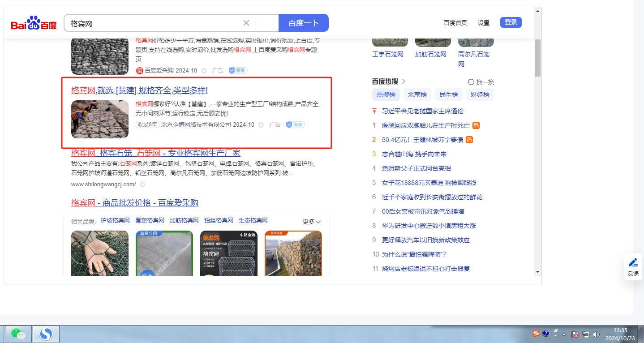
Task: Clear the search box with the X icon
Action: click(x=246, y=23)
